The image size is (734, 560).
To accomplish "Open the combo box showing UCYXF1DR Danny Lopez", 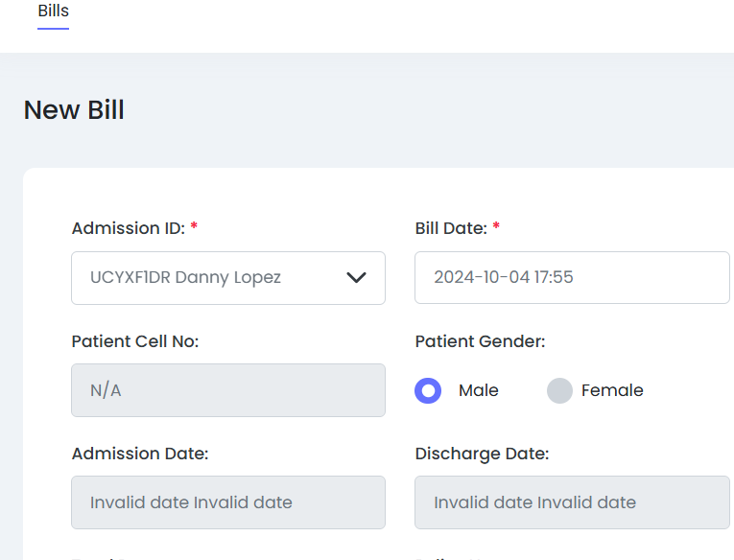I will tap(228, 278).
